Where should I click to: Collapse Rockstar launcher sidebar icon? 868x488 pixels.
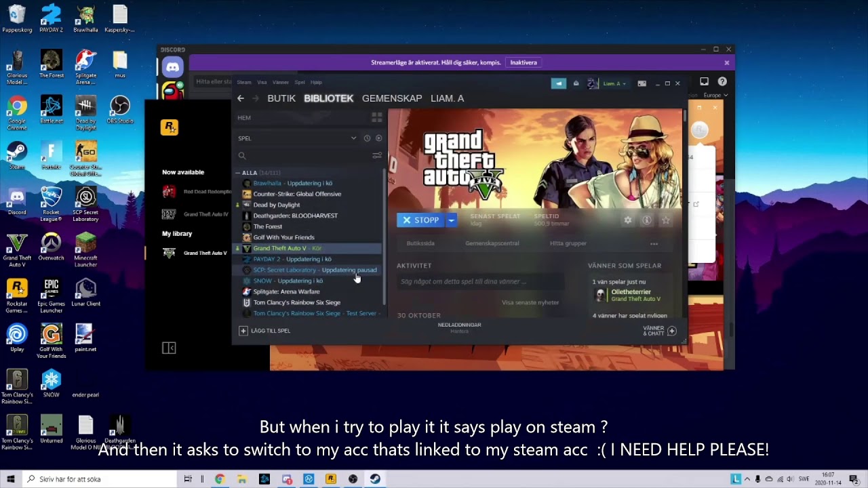pos(169,348)
